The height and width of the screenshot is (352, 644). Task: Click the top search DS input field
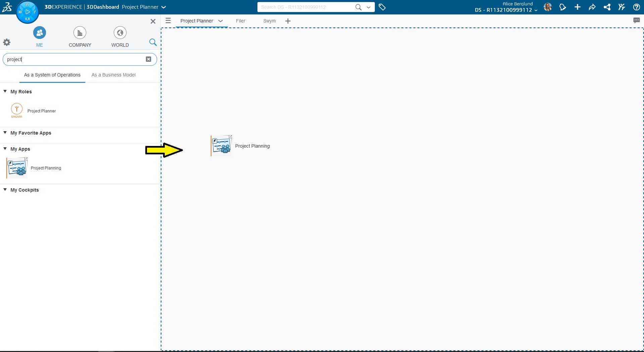tap(305, 7)
